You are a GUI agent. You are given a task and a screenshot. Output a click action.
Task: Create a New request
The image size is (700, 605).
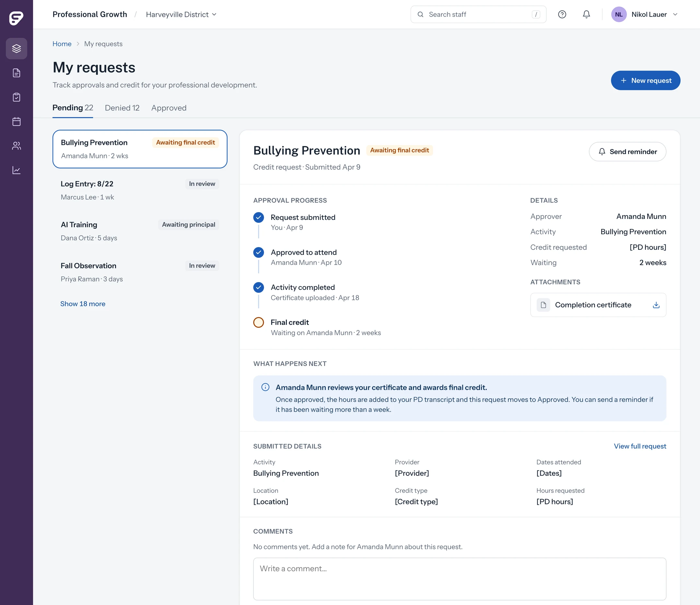tap(646, 80)
